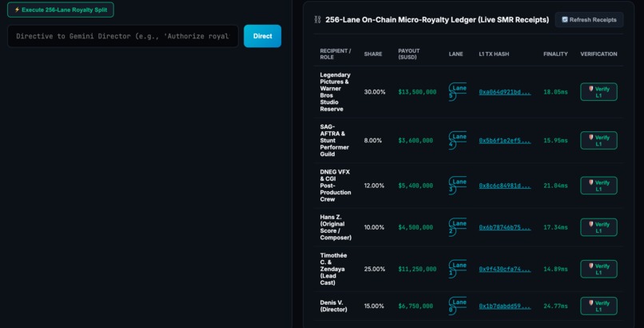Click payout value $4,500,000
This screenshot has width=644, height=328.
(x=415, y=227)
